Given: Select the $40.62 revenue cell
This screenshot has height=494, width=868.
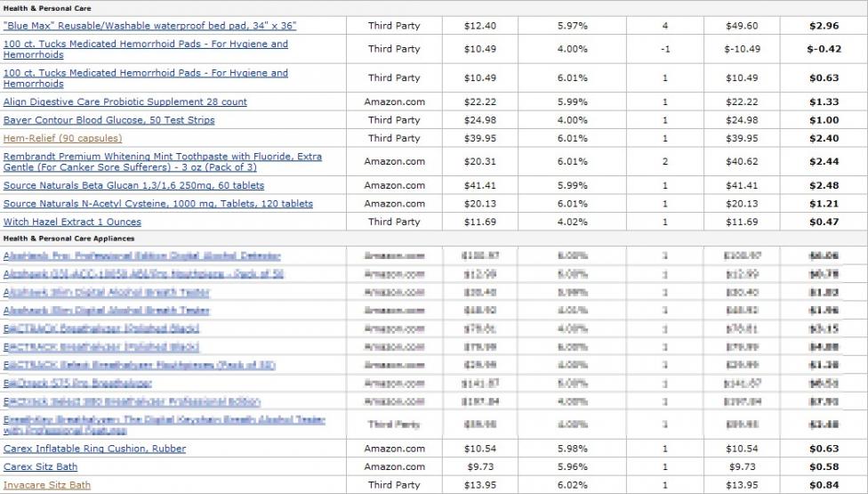Looking at the screenshot, I should coord(742,162).
